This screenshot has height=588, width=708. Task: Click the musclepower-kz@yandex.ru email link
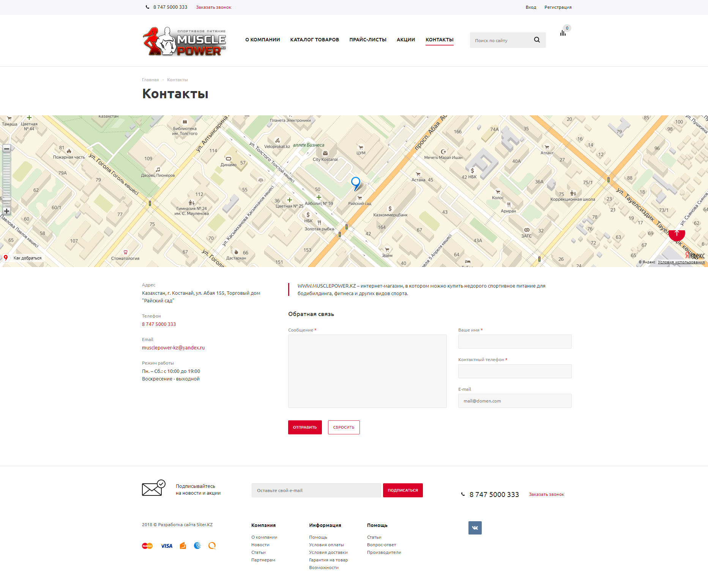(x=173, y=348)
